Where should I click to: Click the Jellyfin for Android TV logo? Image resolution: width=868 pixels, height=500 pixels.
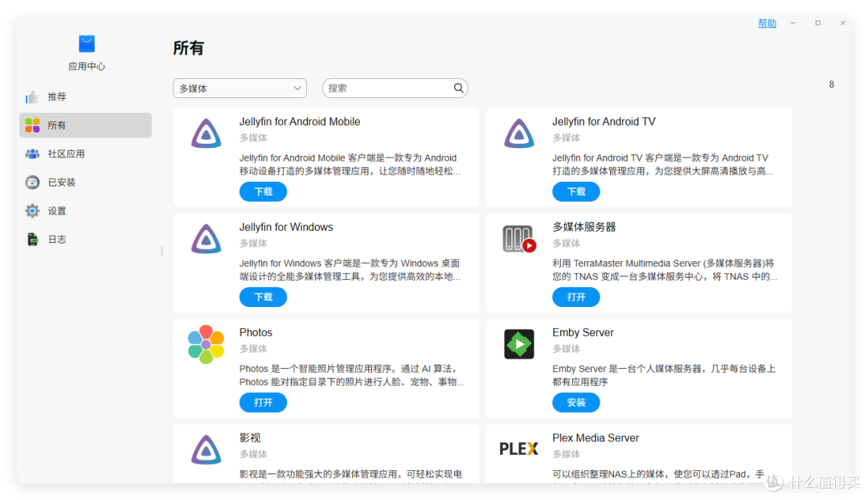point(519,133)
